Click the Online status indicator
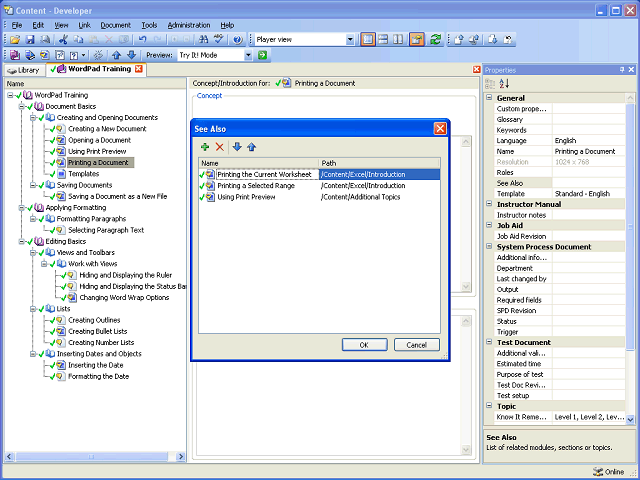 pos(609,472)
